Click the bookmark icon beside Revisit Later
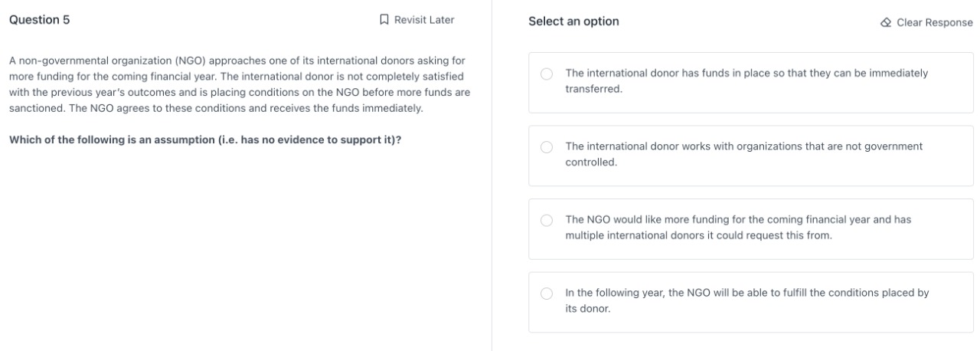 [384, 20]
